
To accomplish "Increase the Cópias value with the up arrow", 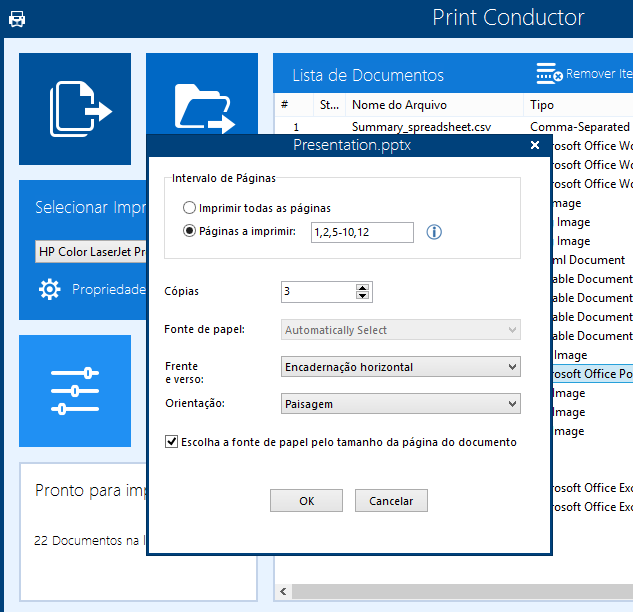I will click(x=363, y=287).
